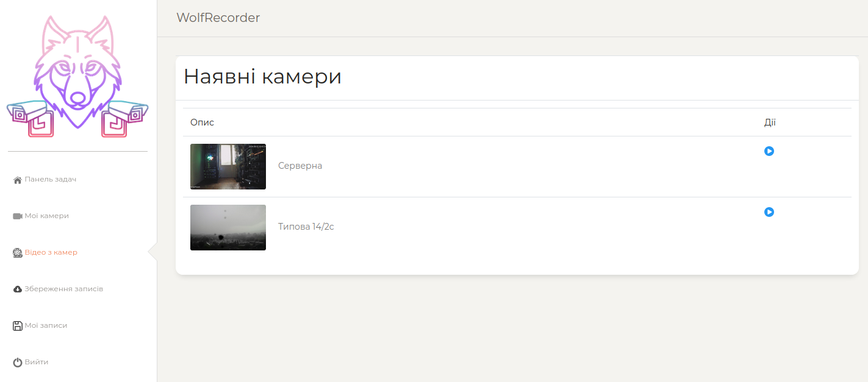Click the round icon beside Відео з камер
The height and width of the screenshot is (382, 868).
click(18, 253)
